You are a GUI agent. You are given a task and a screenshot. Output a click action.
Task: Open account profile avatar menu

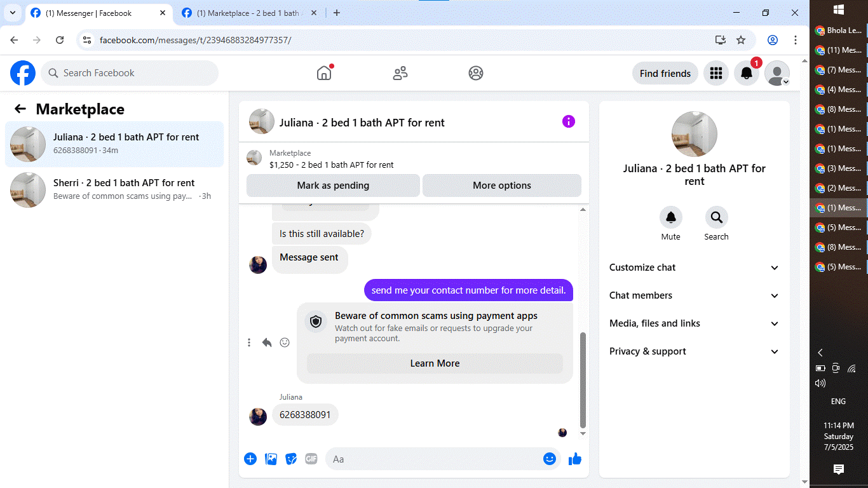[777, 73]
